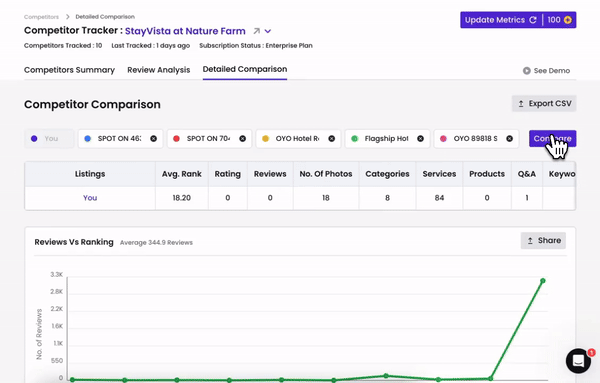Open the external link icon beside StayVista
The height and width of the screenshot is (383, 600).
point(256,31)
